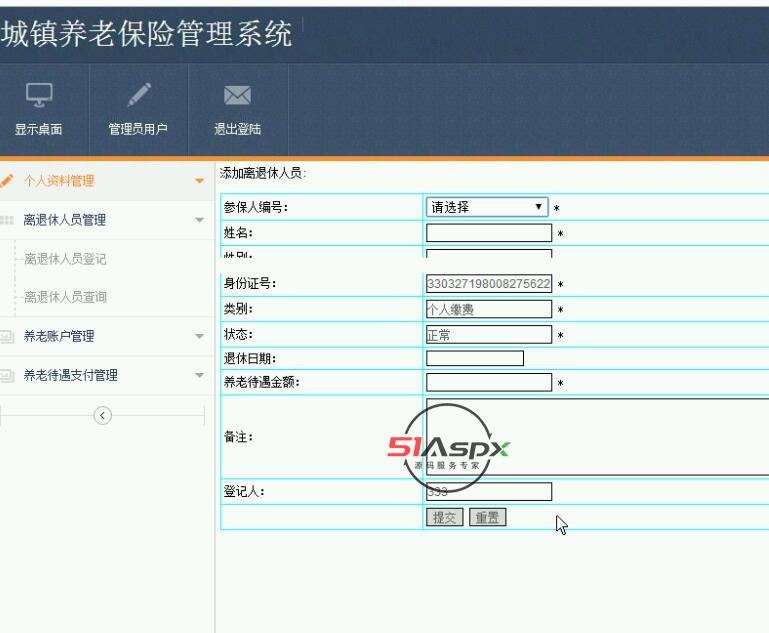Expand the 养老待遇支付管理 section arrow
Screen dimensions: 769x633
click(x=199, y=376)
